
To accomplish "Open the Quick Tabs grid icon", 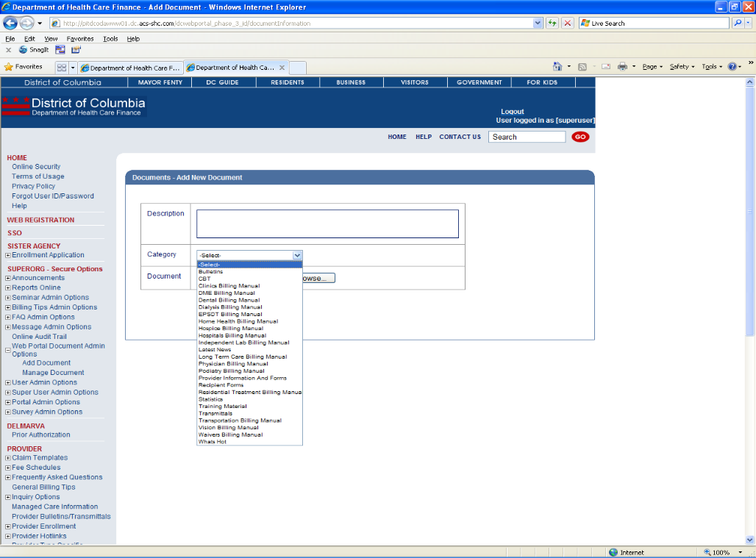I will tap(61, 68).
